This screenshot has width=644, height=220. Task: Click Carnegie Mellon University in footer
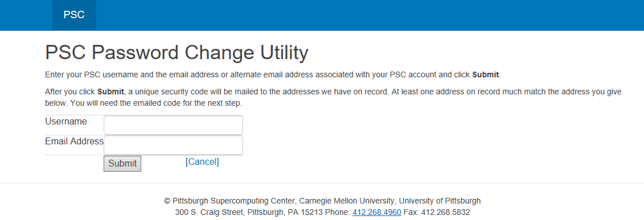point(347,201)
